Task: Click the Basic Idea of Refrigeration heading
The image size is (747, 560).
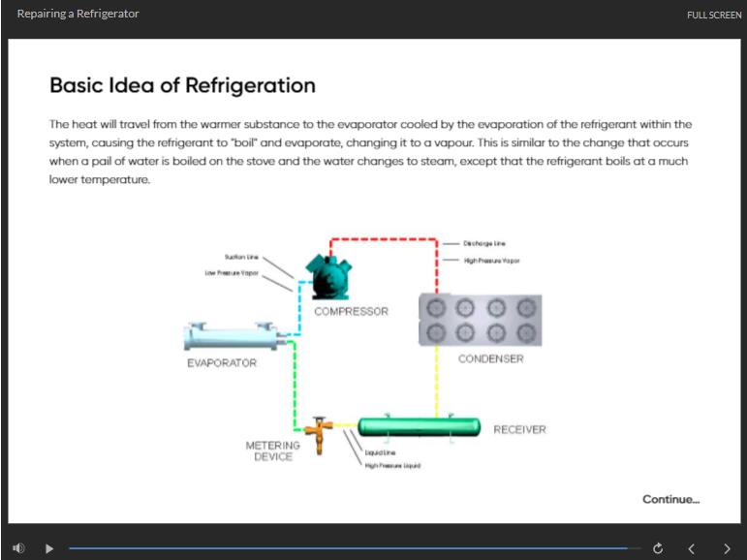Action: click(x=182, y=85)
